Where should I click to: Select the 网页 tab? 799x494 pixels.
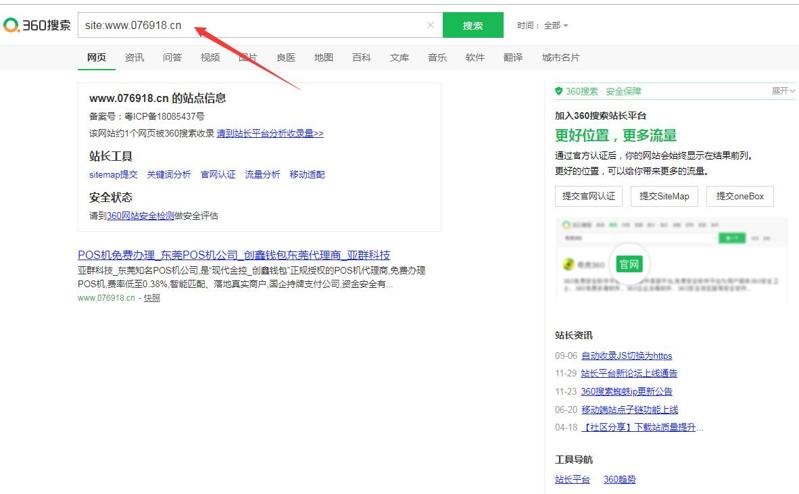pos(96,57)
